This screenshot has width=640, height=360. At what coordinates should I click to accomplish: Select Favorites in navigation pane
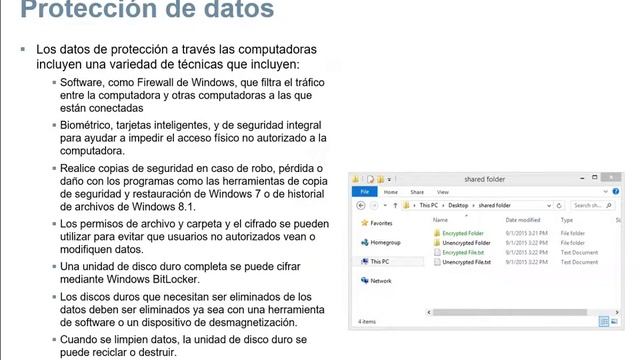click(381, 223)
